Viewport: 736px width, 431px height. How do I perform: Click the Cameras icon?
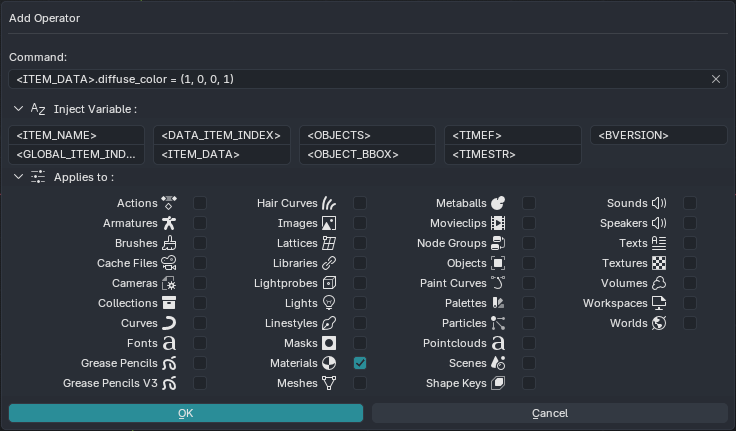[169, 283]
